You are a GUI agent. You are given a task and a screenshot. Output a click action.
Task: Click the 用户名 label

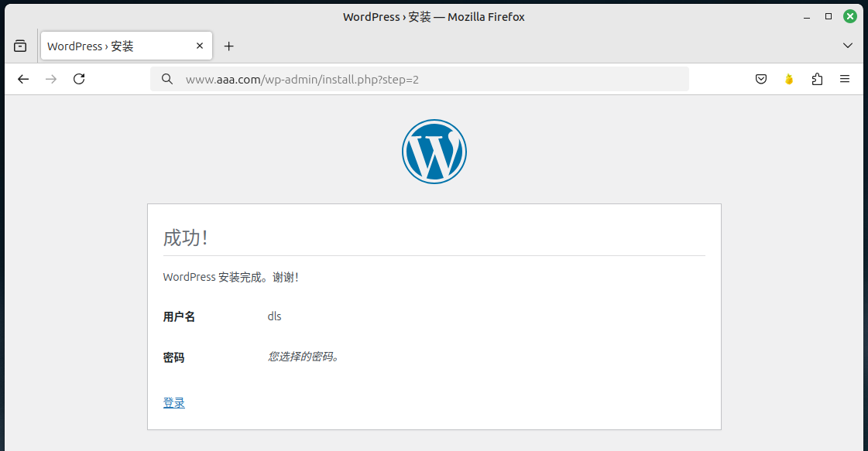[179, 316]
